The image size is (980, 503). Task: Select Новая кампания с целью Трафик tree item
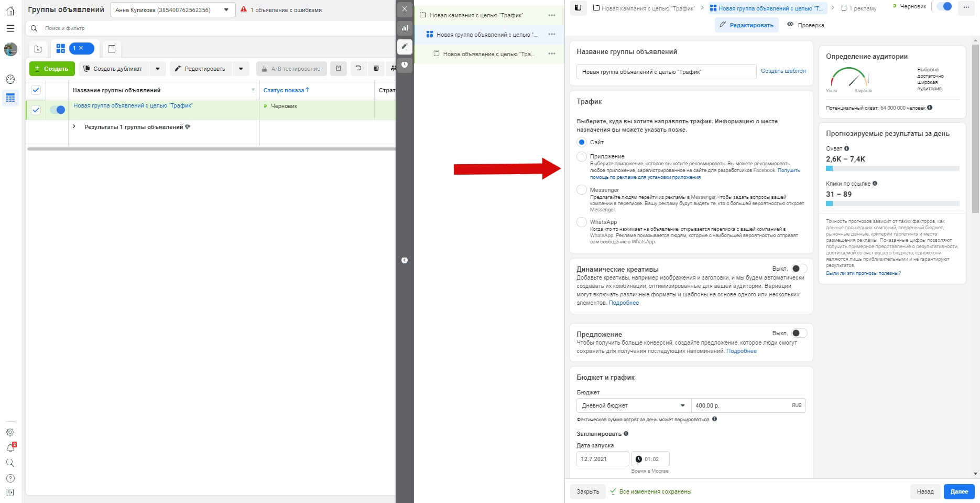pyautogui.click(x=476, y=15)
